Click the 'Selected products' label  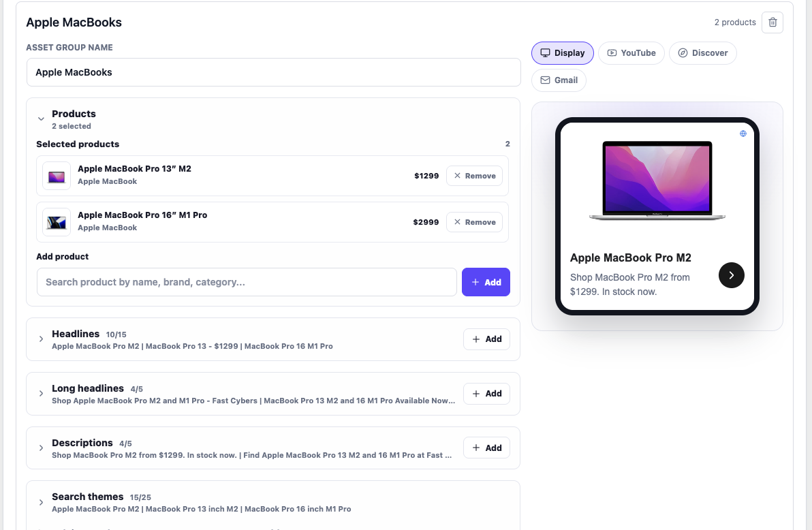click(x=78, y=144)
